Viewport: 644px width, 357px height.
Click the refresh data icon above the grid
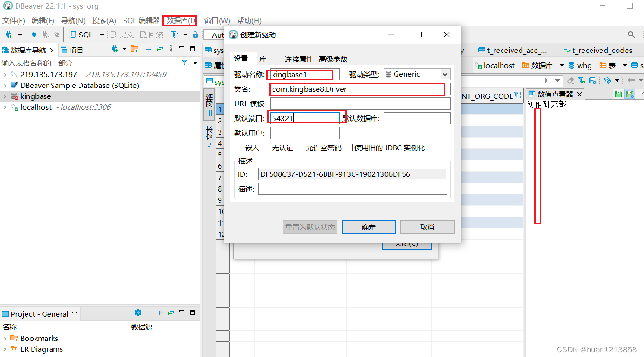pos(609,80)
